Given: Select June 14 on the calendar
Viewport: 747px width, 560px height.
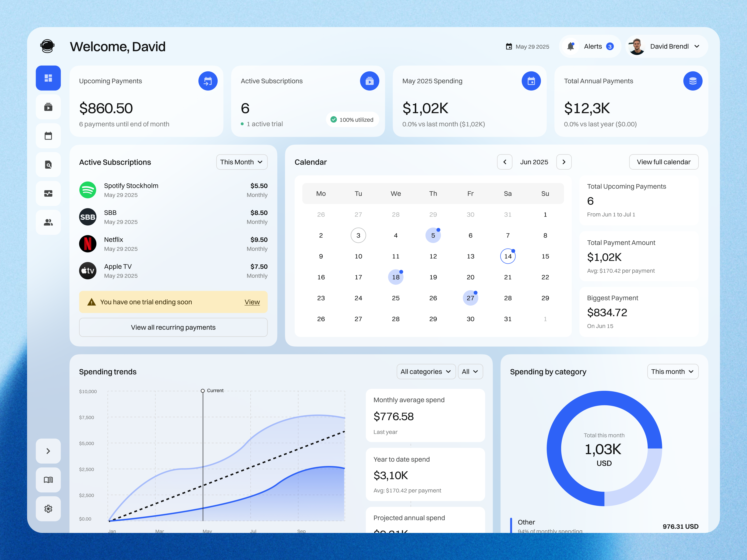Looking at the screenshot, I should [x=507, y=256].
